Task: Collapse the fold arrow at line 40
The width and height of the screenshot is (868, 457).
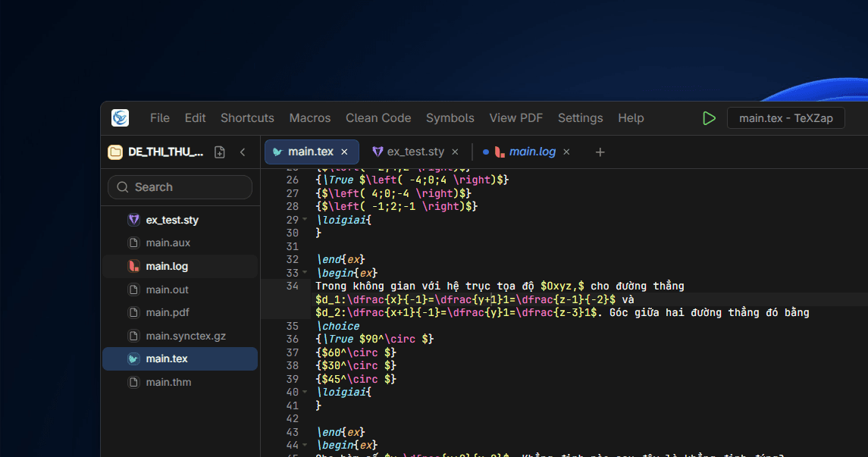Action: point(305,392)
